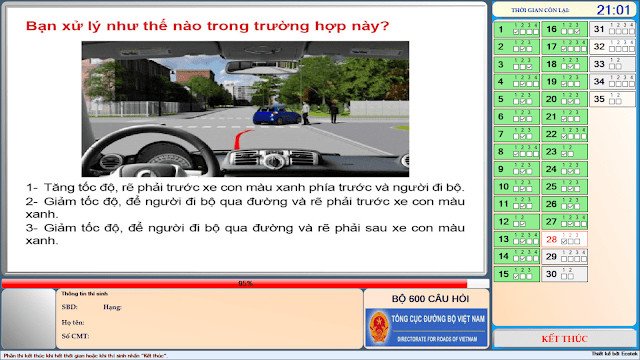This screenshot has height=360, width=640.
Task: Jump to unanswered question 33
Action: click(x=612, y=64)
